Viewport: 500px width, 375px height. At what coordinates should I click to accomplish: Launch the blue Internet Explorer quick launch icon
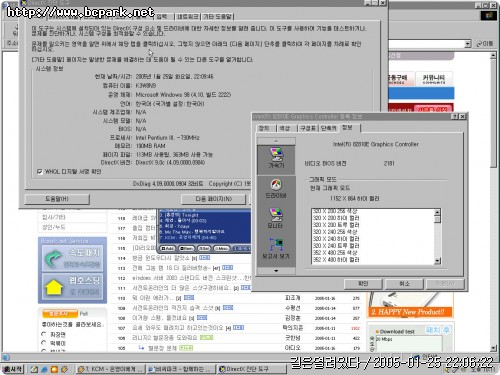coord(44,369)
